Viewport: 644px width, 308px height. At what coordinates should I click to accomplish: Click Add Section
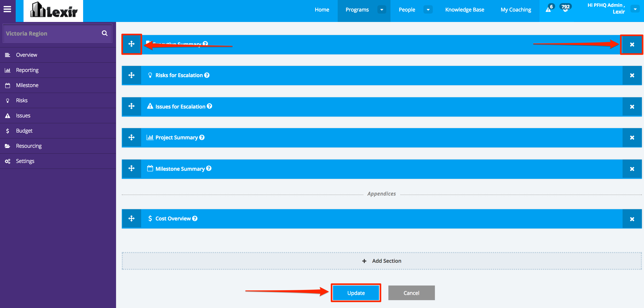coord(382,261)
